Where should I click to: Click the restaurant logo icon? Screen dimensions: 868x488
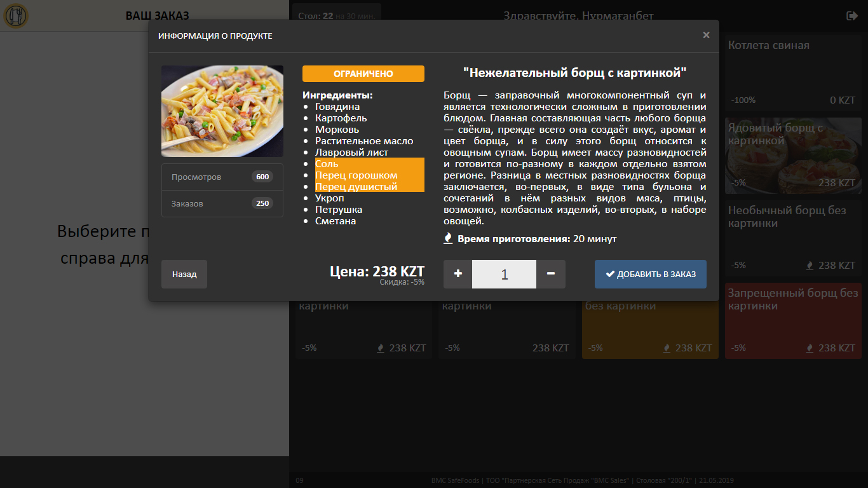(x=16, y=16)
